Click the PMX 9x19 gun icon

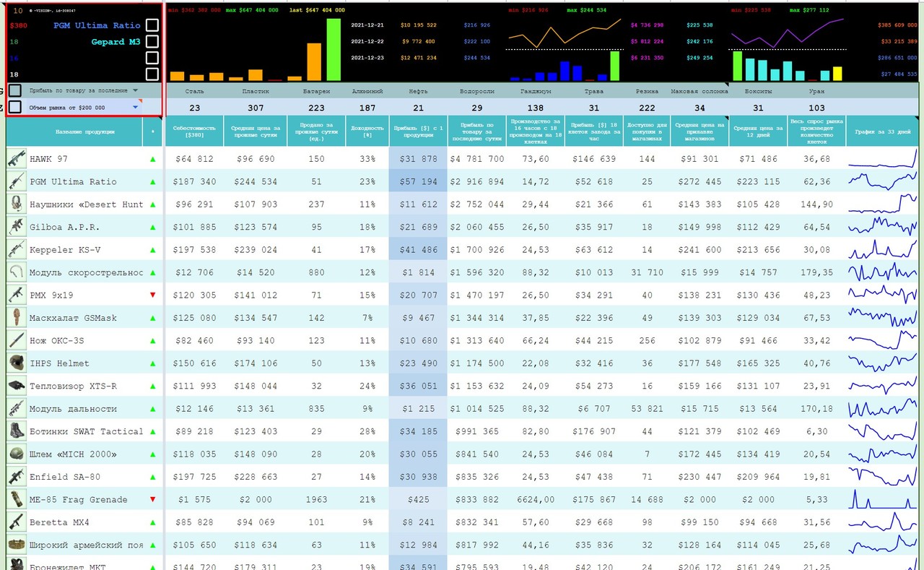pos(17,295)
